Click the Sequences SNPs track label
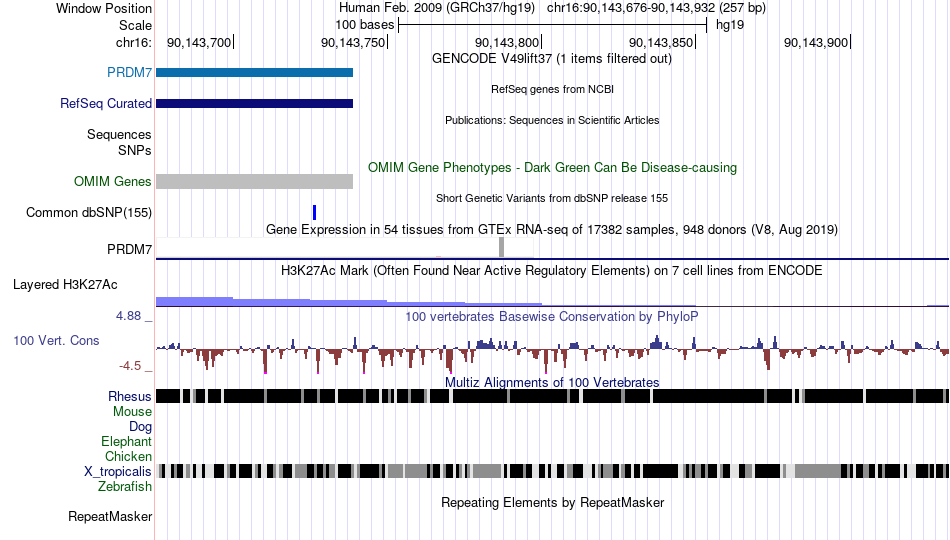Screen dimensions: 950x540 (x=119, y=142)
